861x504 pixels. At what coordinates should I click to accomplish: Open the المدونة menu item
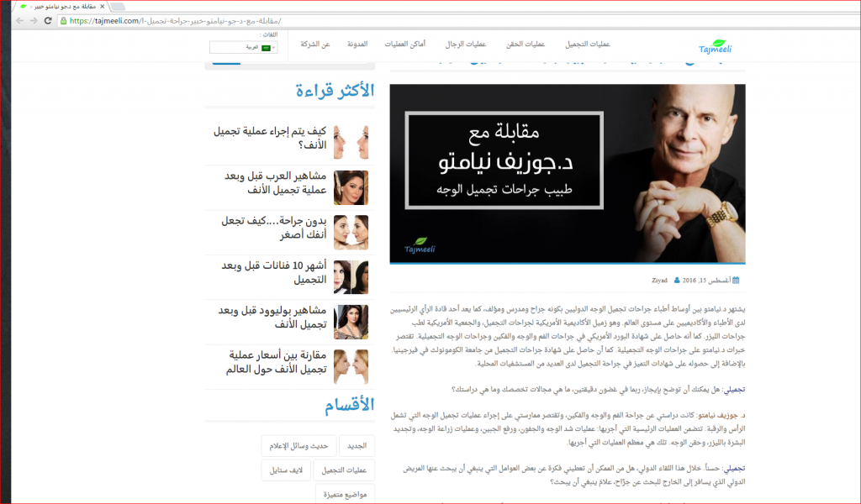pos(357,44)
